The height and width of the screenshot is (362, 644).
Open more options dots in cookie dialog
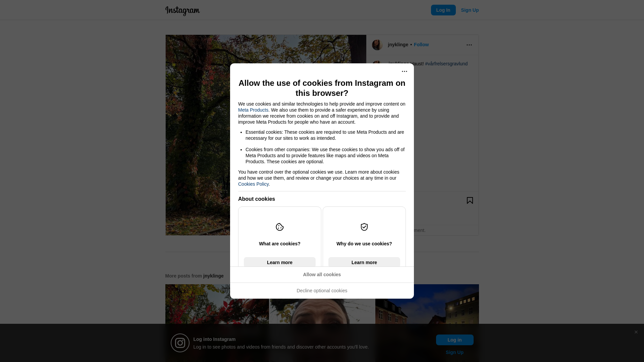point(405,71)
